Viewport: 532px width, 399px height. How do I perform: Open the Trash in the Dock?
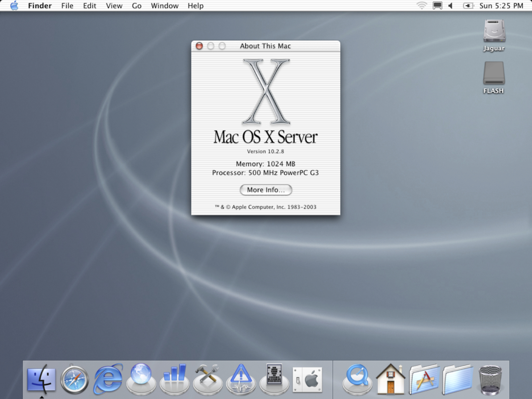(490, 380)
